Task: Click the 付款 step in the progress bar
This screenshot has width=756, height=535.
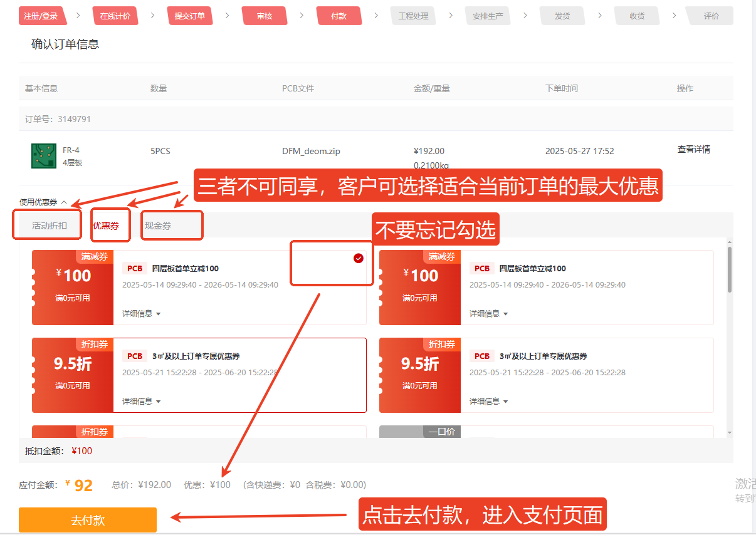Action: coord(339,16)
